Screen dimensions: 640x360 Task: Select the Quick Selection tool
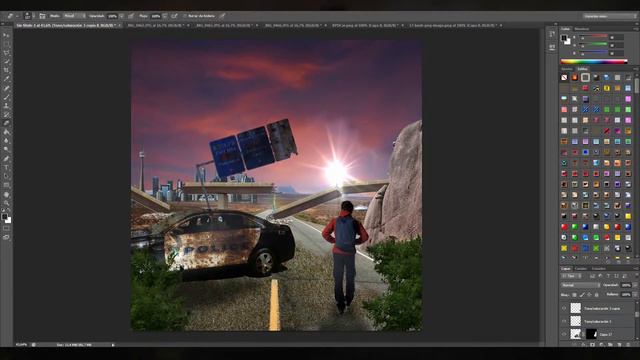[7, 62]
